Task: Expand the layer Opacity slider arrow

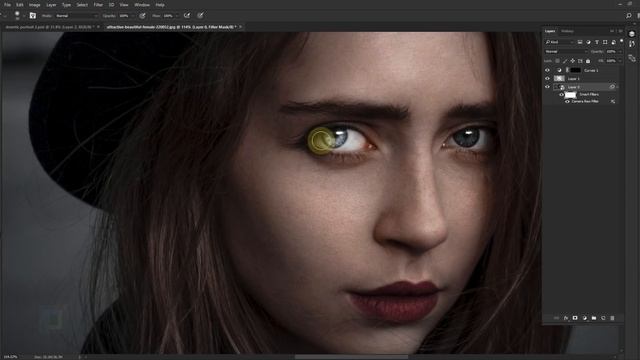Action: click(x=620, y=52)
